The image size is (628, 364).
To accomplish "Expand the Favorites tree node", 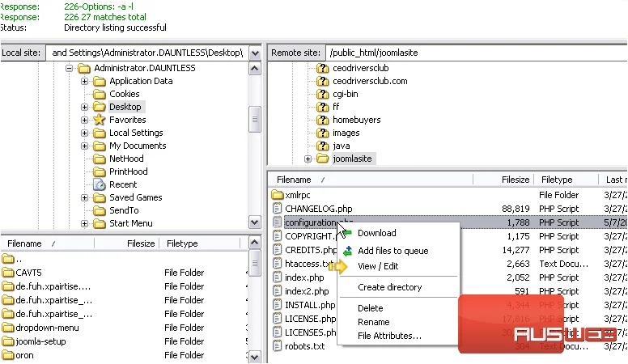I will click(84, 120).
